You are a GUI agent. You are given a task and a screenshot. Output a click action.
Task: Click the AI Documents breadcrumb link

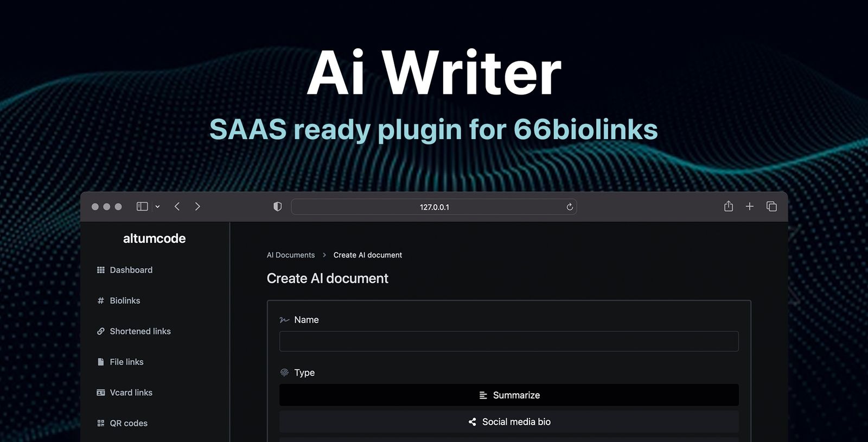[x=290, y=255]
